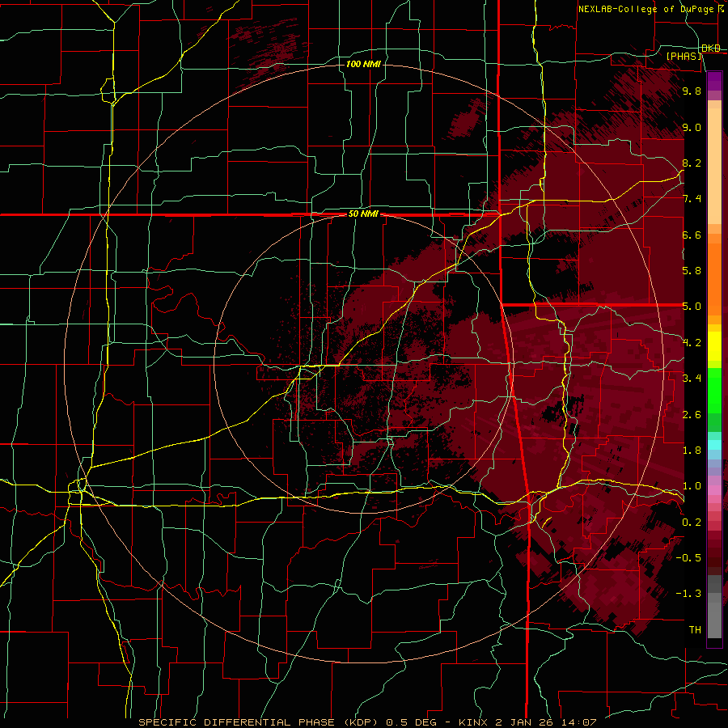
Task: Click the -0.5 value on the color scale
Action: coord(688,558)
